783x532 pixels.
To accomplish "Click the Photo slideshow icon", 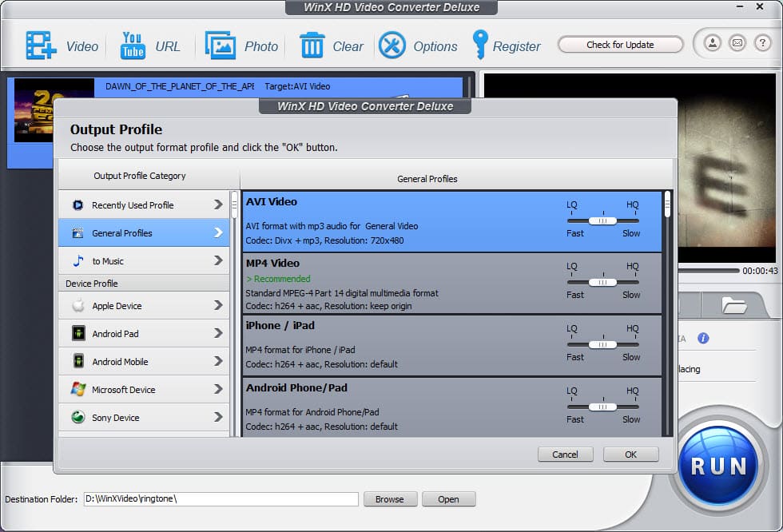I will pos(221,46).
